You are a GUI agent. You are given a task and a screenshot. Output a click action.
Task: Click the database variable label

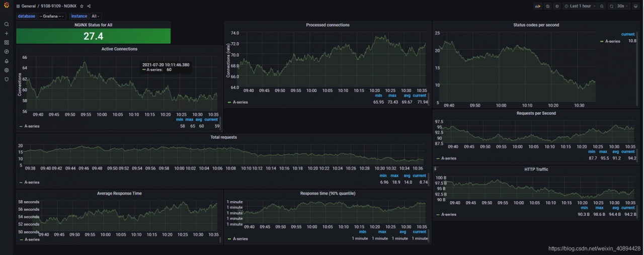pos(27,16)
